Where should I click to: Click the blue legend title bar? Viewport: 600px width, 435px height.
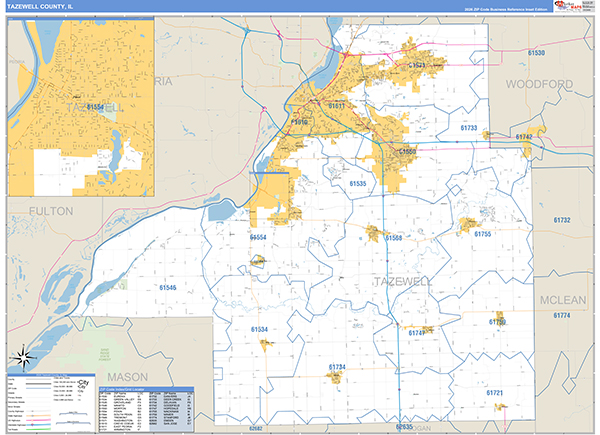pos(51,375)
